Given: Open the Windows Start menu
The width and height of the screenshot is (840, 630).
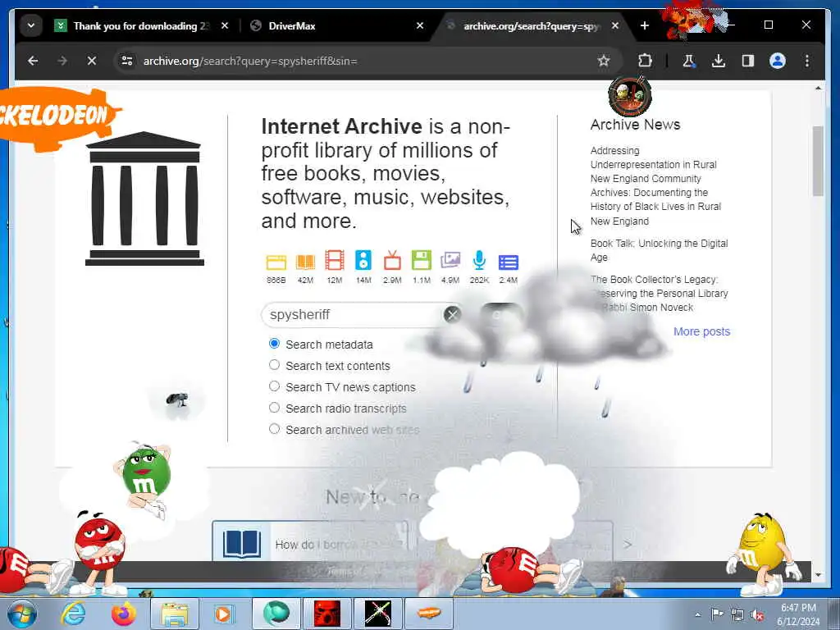Looking at the screenshot, I should point(22,614).
